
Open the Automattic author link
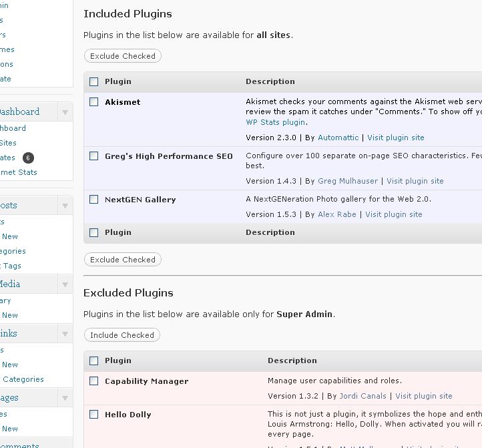[x=338, y=138]
